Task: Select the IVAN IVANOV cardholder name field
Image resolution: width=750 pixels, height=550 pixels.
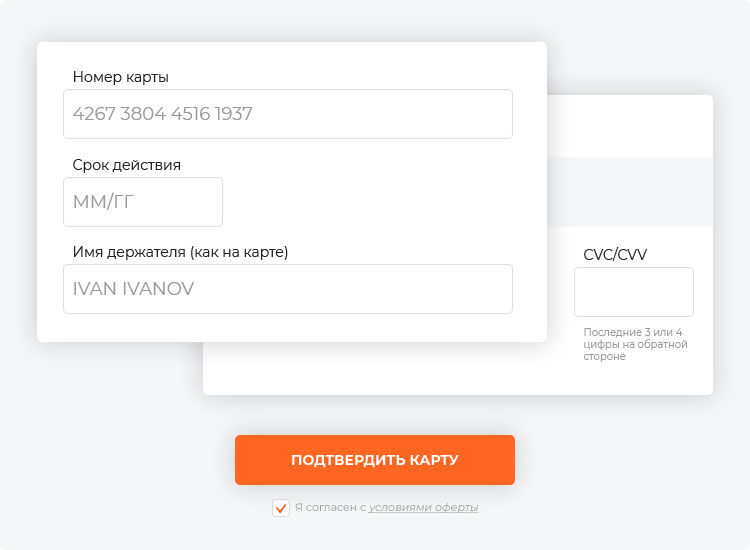Action: tap(288, 289)
